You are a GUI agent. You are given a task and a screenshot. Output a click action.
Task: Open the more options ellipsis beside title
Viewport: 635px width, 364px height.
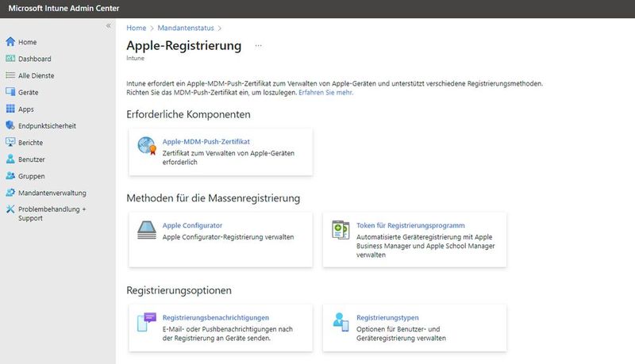pos(259,46)
